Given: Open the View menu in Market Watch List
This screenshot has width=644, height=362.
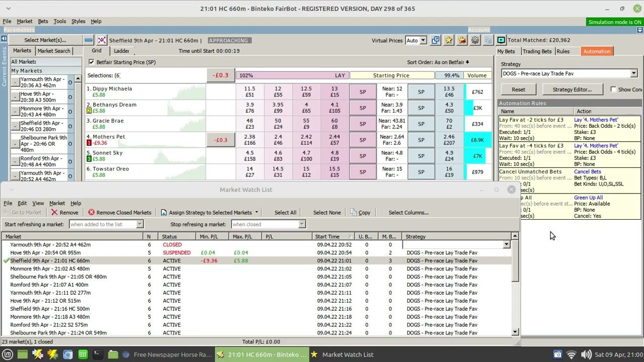Looking at the screenshot, I should (38, 204).
